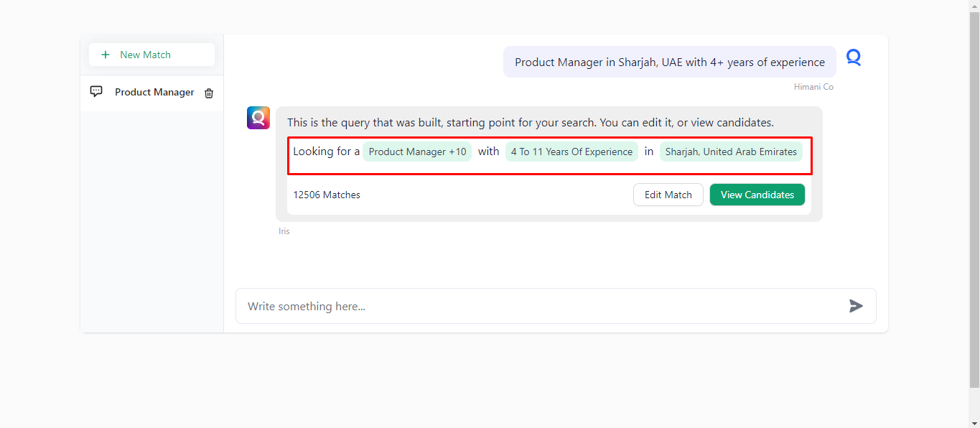Open the Sharjah, United Arab Emirates chip
The image size is (980, 428).
click(731, 152)
